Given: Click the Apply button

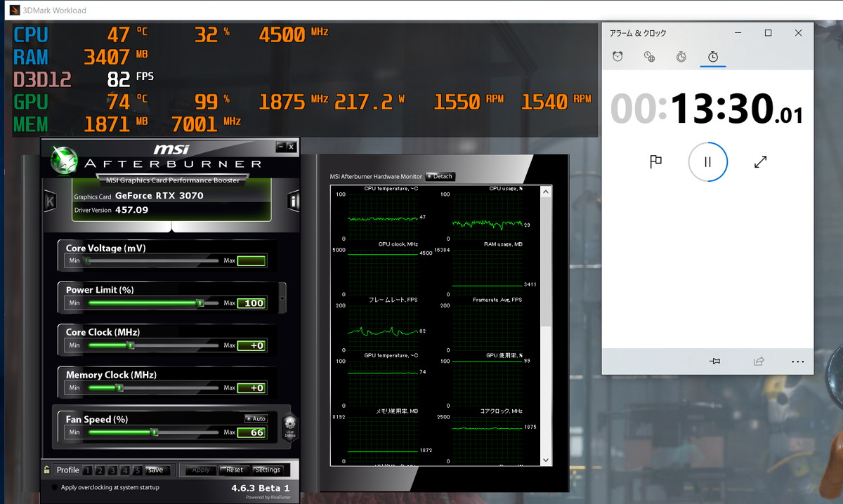Looking at the screenshot, I should tap(200, 470).
